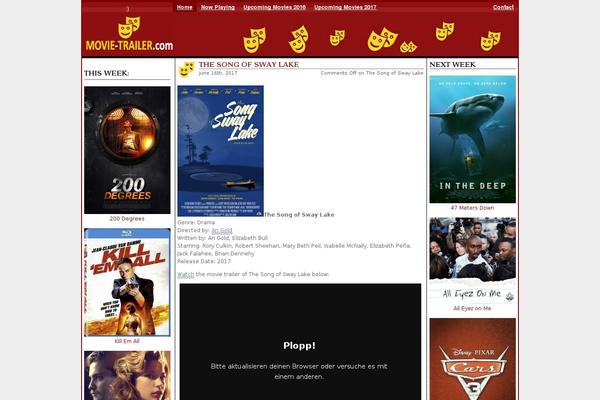Screen dimensions: 600x400
Task: Open the In The Deep shark poster
Action: (473, 139)
